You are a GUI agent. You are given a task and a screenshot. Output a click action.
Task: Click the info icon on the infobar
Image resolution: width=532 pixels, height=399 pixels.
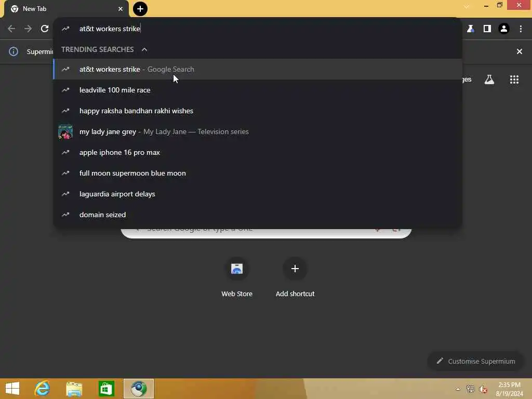click(x=13, y=51)
